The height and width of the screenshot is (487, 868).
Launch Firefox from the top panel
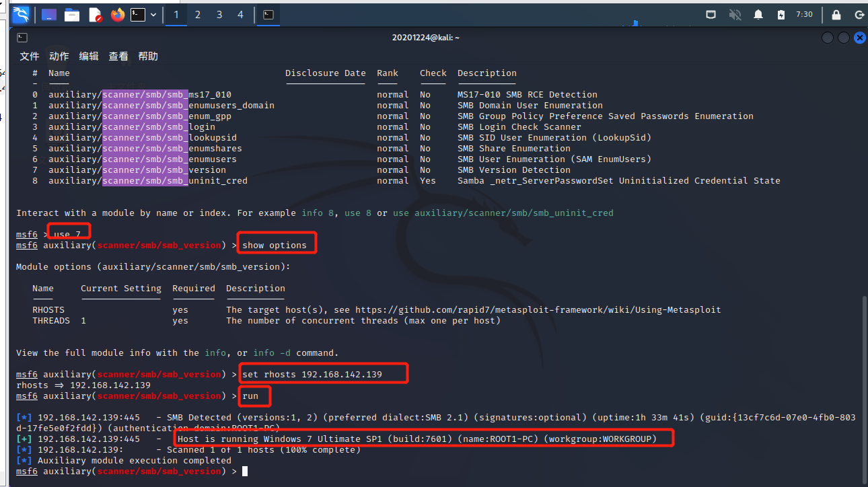[x=118, y=14]
